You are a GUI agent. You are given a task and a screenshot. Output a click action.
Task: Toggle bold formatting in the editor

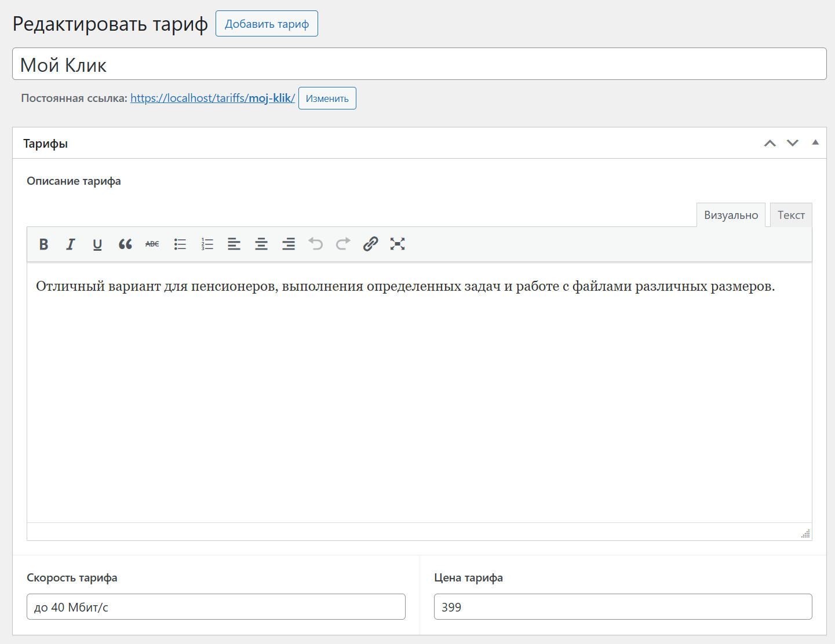click(x=43, y=244)
